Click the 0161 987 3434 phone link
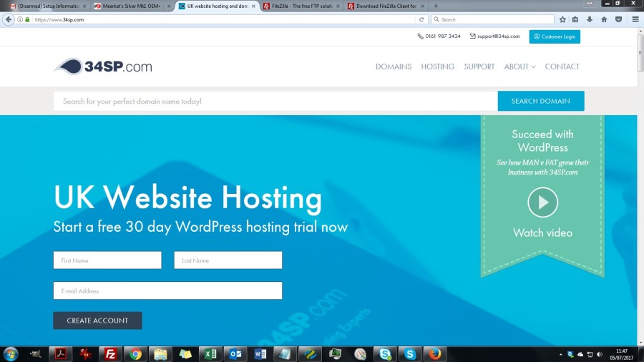This screenshot has width=644, height=362. [x=439, y=36]
